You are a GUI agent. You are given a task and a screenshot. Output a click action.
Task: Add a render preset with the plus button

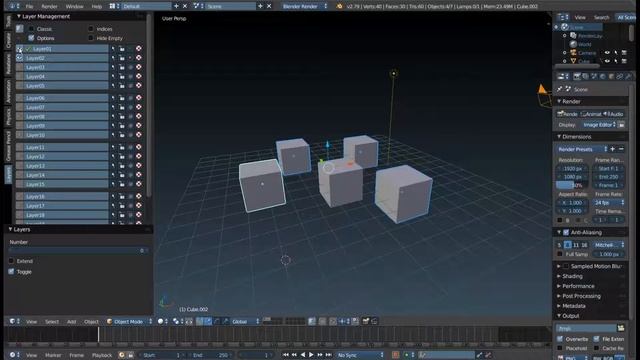(612, 149)
